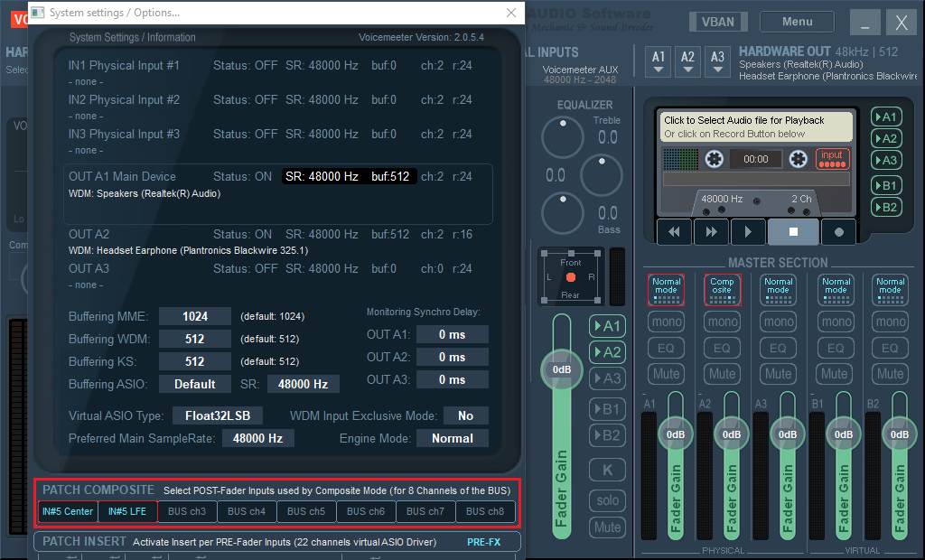Viewport: 925px width, 560px height.
Task: Start recording with the record button
Action: coord(839,232)
